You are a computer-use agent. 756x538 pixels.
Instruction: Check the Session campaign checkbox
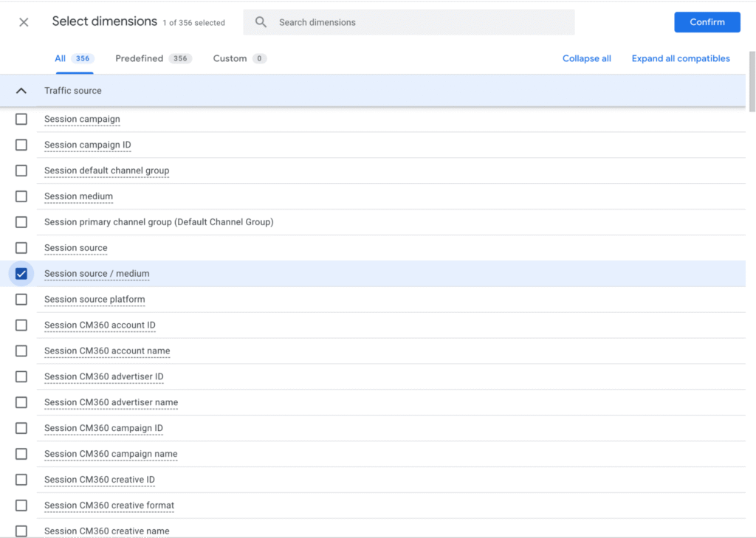click(21, 119)
